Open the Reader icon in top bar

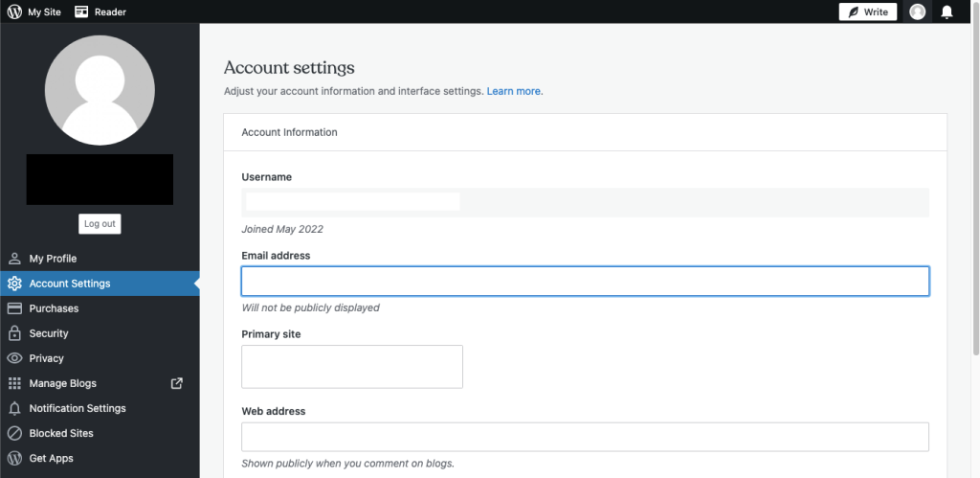(x=81, y=11)
